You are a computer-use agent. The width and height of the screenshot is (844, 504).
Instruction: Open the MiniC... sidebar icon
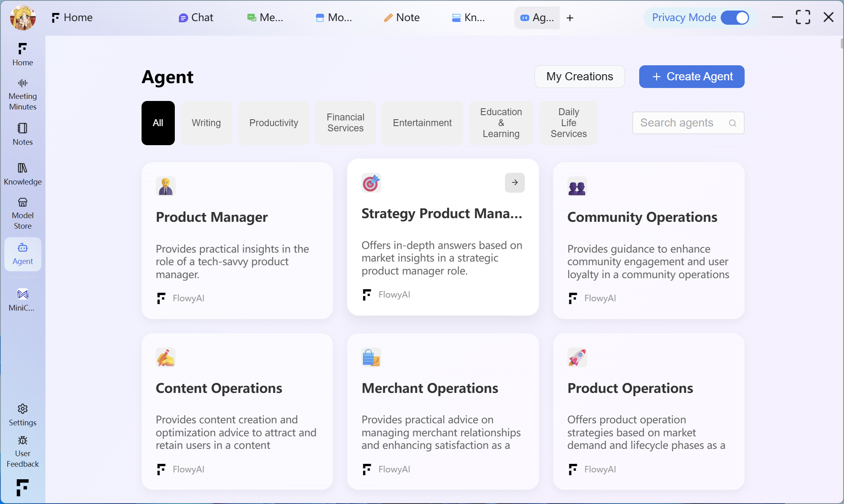point(23,294)
